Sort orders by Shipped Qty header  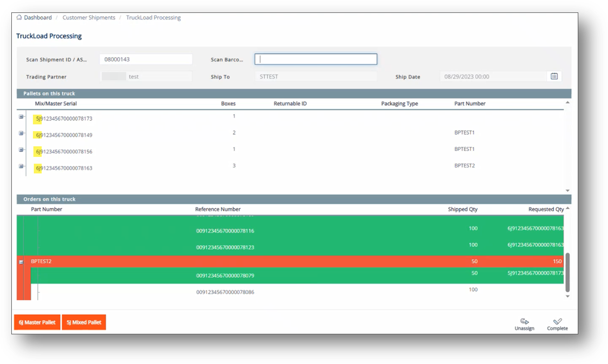click(462, 209)
